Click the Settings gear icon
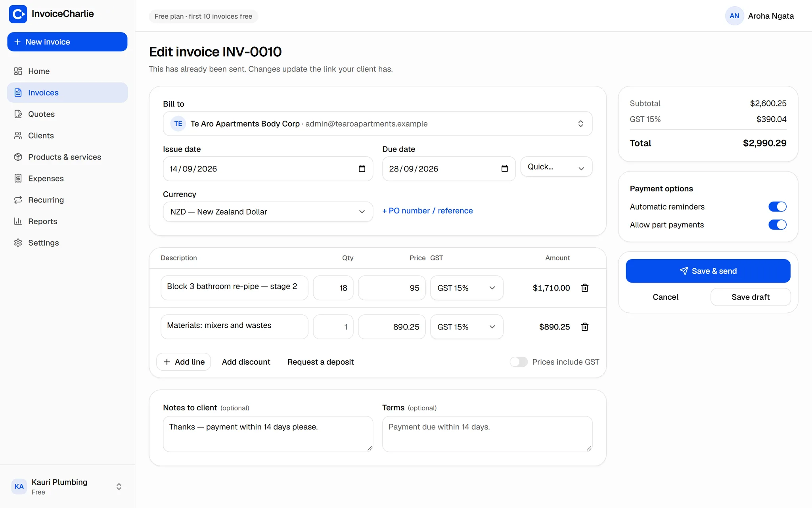The width and height of the screenshot is (812, 508). (18, 242)
